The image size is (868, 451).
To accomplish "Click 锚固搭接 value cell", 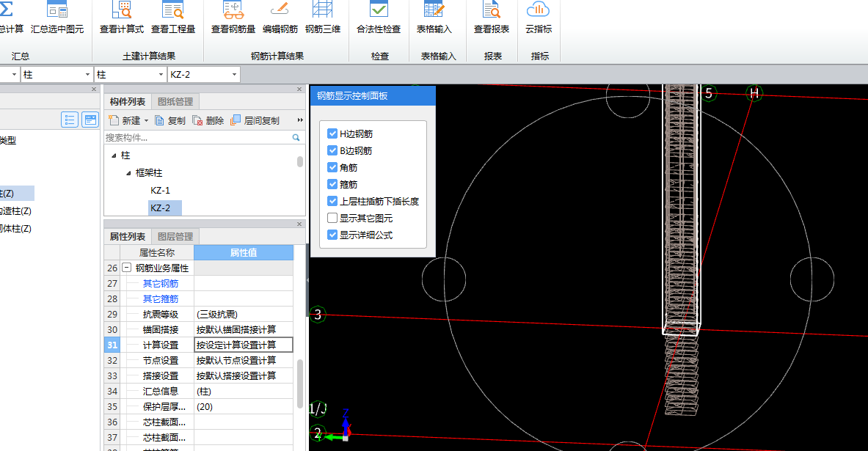I will 244,330.
